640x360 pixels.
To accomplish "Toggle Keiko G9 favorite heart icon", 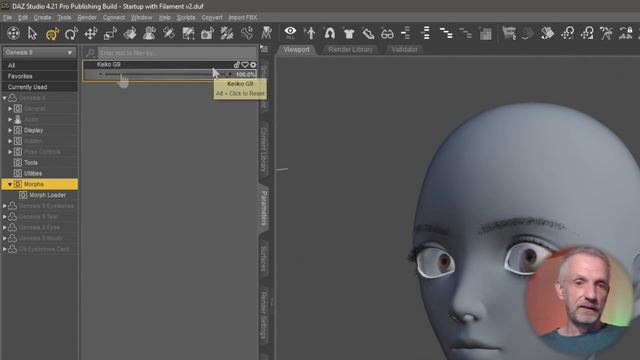I will pyautogui.click(x=245, y=64).
